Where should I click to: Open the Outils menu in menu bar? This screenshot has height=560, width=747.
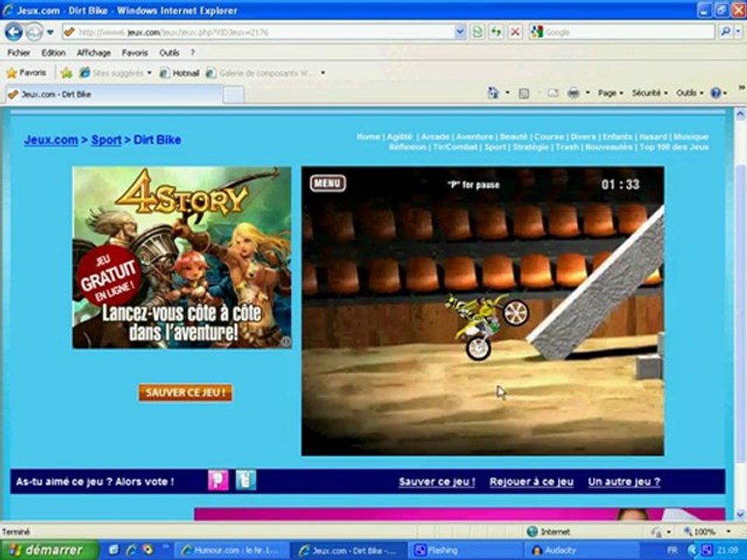(x=169, y=53)
